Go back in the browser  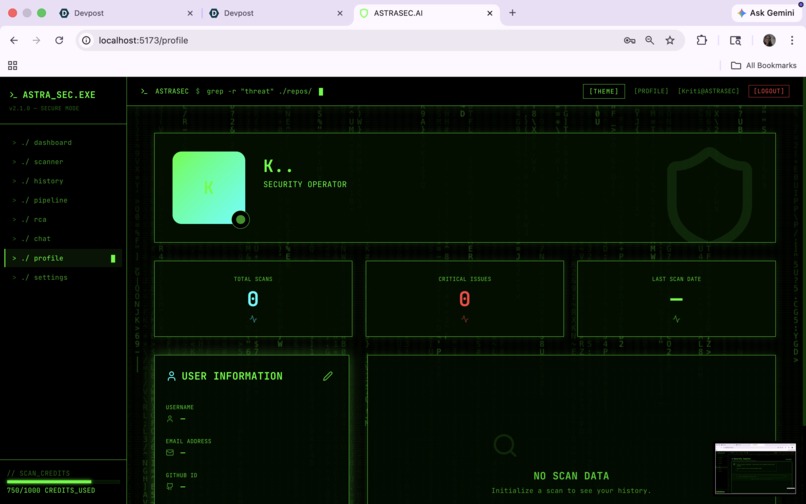point(14,40)
